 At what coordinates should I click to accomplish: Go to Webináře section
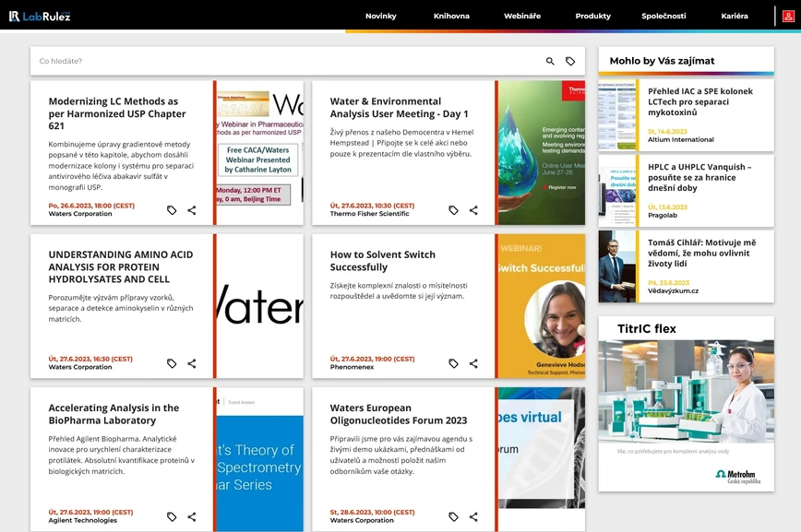coord(522,16)
